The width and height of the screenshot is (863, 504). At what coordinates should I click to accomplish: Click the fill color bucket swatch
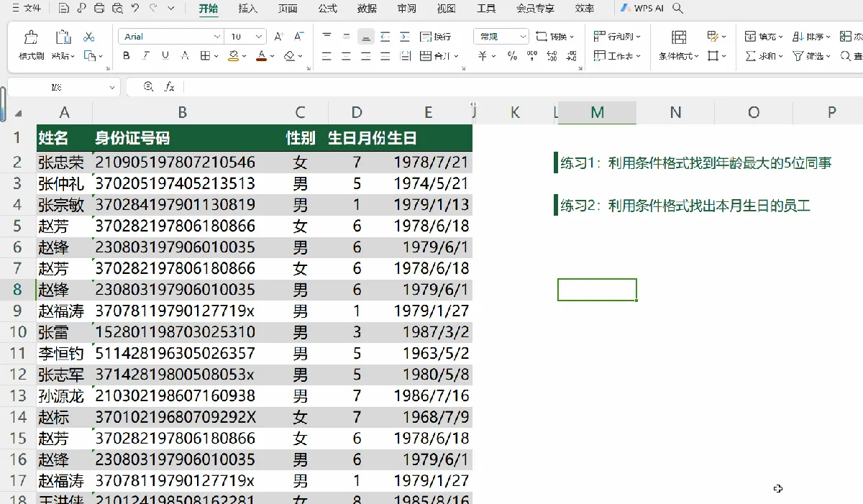click(233, 55)
